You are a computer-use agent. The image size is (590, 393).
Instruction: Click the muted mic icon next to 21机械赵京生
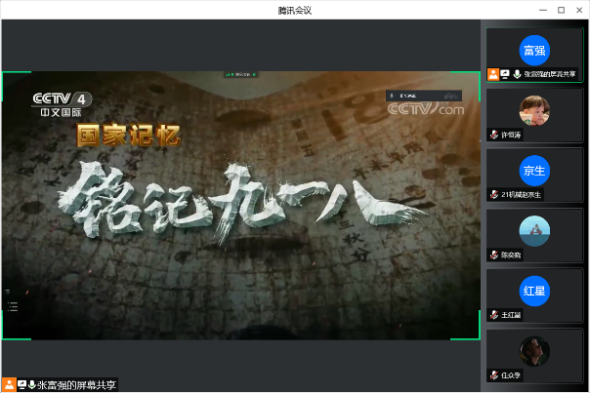point(494,195)
